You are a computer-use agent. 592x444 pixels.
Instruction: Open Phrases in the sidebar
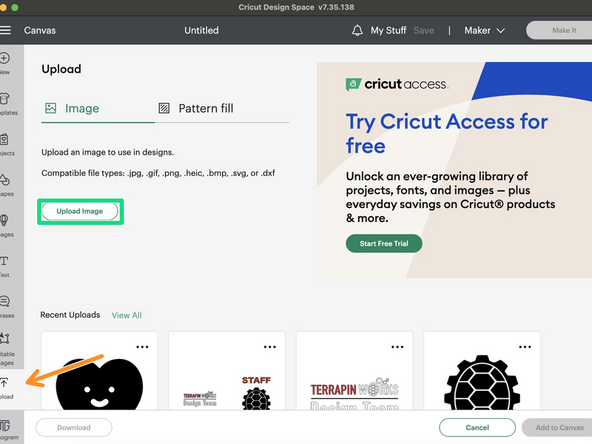tap(6, 307)
